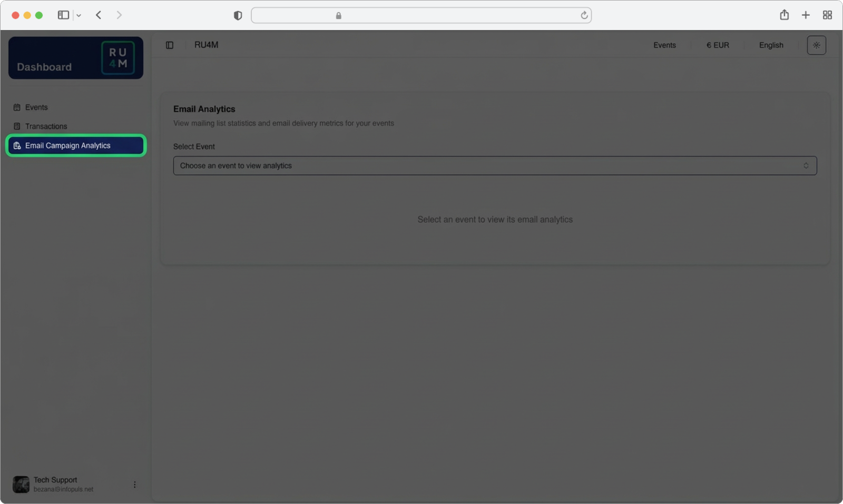Go back with the browser back arrow
This screenshot has width=843, height=504.
99,15
